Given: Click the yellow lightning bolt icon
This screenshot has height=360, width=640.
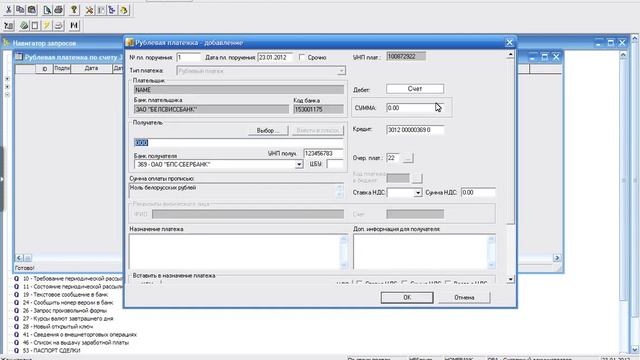Looking at the screenshot, I should point(47,26).
